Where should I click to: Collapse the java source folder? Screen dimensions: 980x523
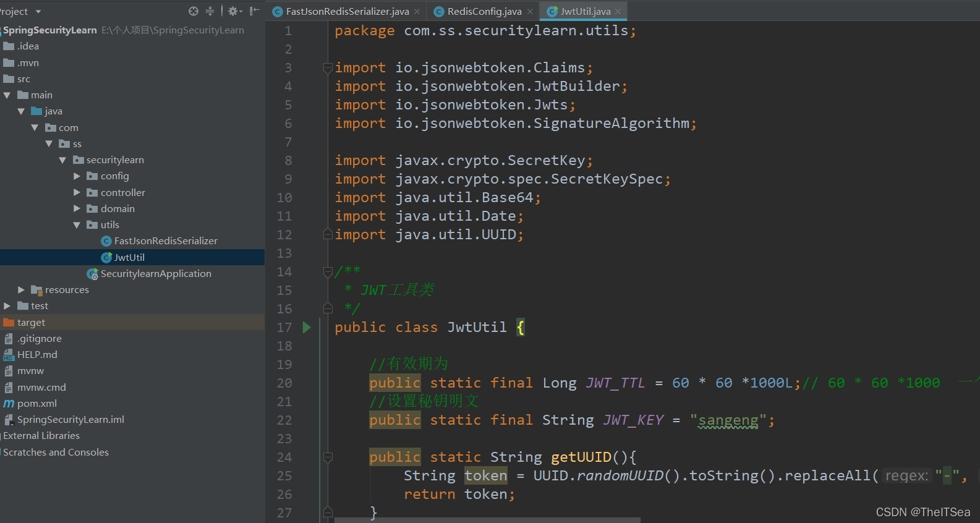tap(21, 111)
